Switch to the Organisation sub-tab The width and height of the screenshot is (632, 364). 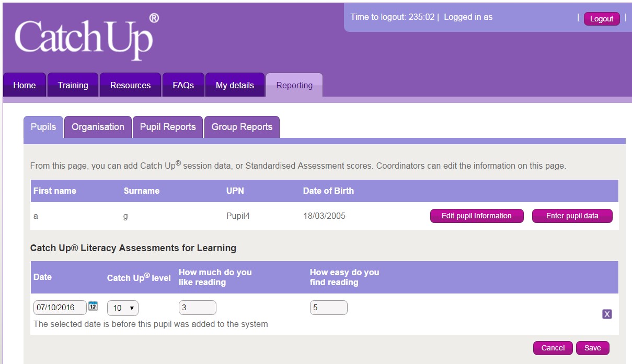tap(98, 127)
